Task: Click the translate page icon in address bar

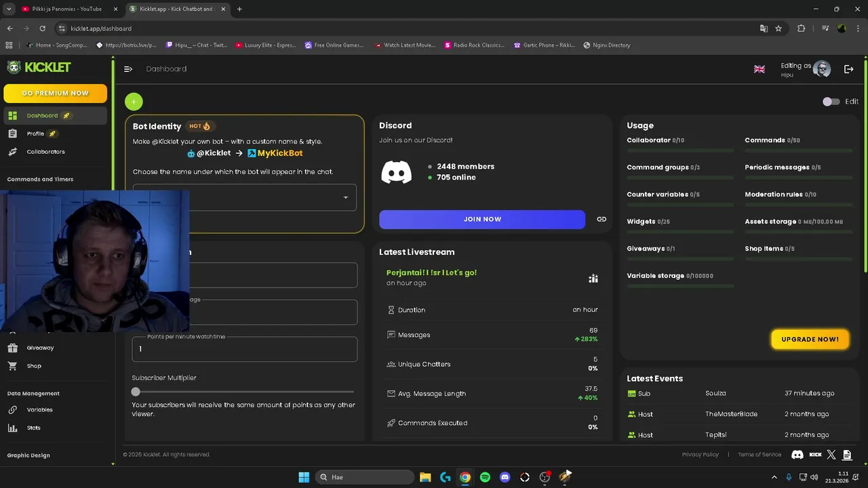Action: tap(764, 28)
